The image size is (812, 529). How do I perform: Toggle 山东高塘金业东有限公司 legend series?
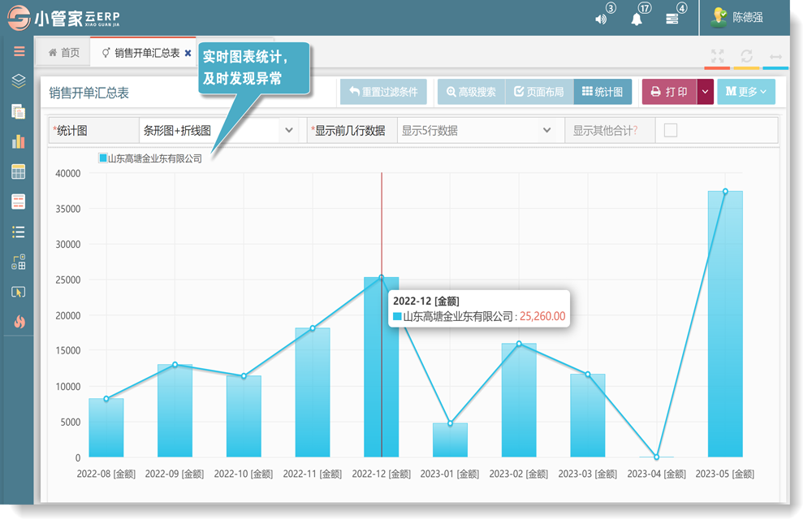pos(150,158)
